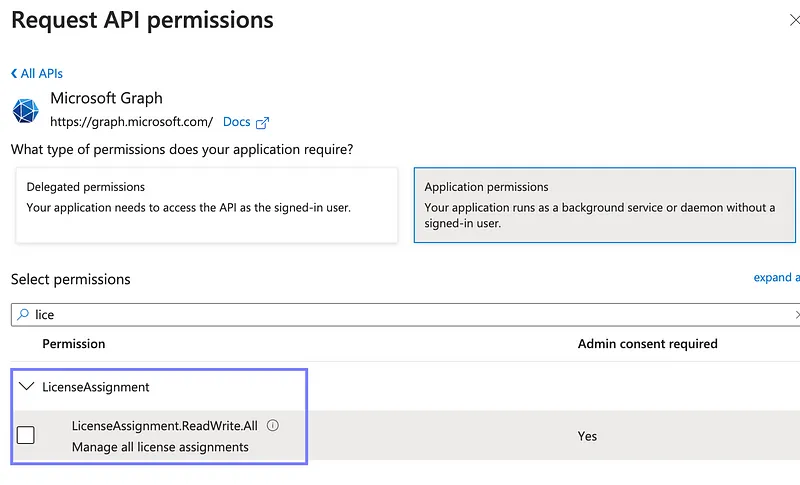Click the magnifier icon in the search box
This screenshot has height=485, width=800.
tap(22, 315)
